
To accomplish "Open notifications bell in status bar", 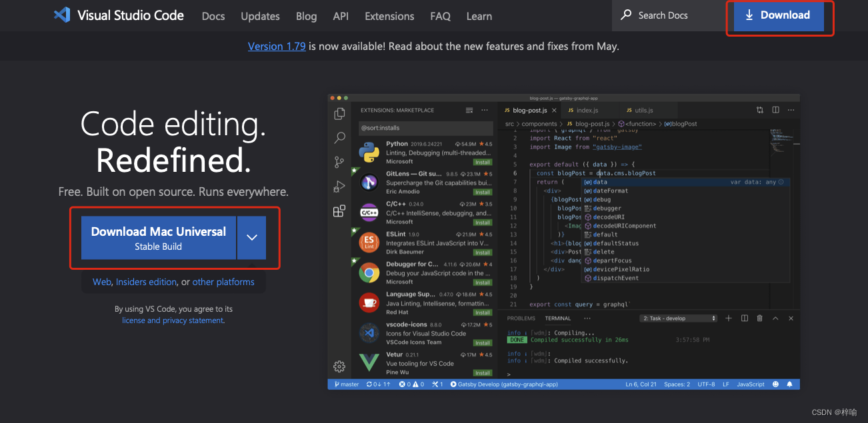I will [790, 384].
